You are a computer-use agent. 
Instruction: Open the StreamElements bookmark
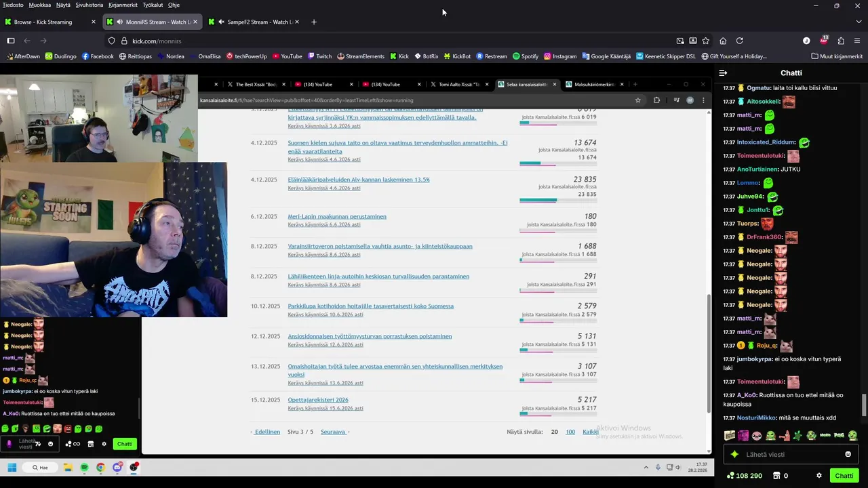pyautogui.click(x=360, y=56)
